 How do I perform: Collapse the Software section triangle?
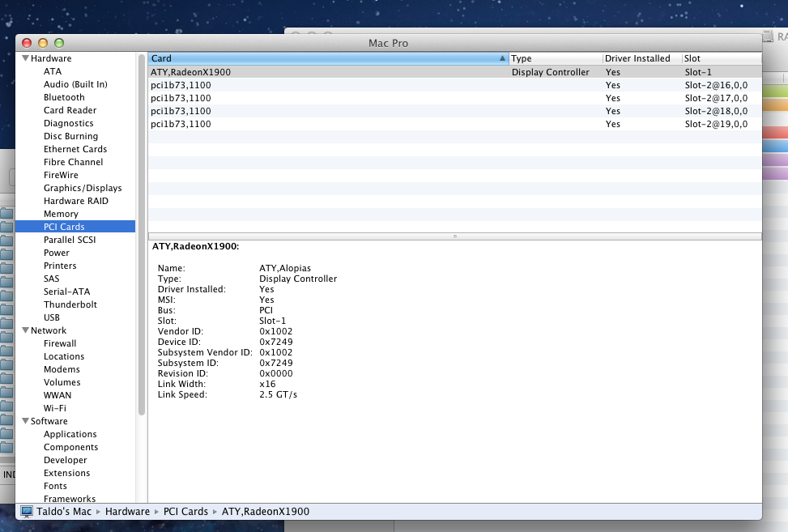[x=25, y=421]
